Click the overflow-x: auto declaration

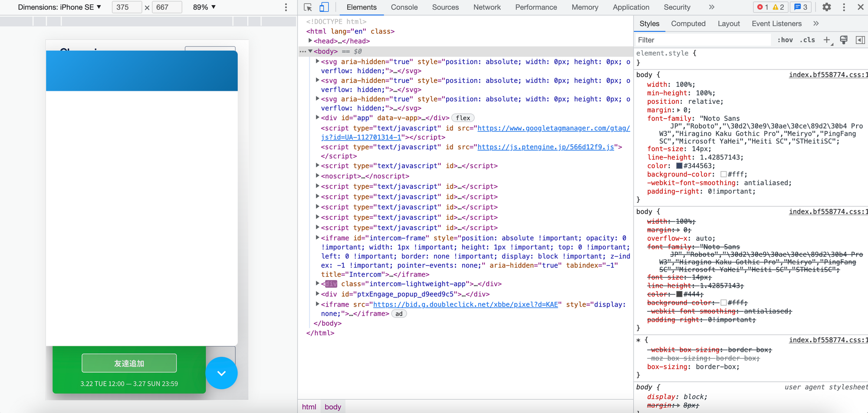pyautogui.click(x=681, y=238)
